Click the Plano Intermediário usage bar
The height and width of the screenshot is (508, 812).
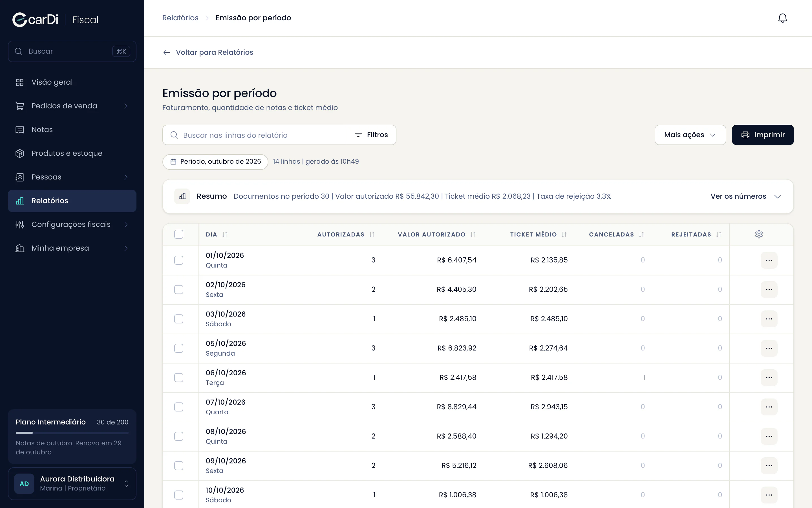tap(72, 433)
